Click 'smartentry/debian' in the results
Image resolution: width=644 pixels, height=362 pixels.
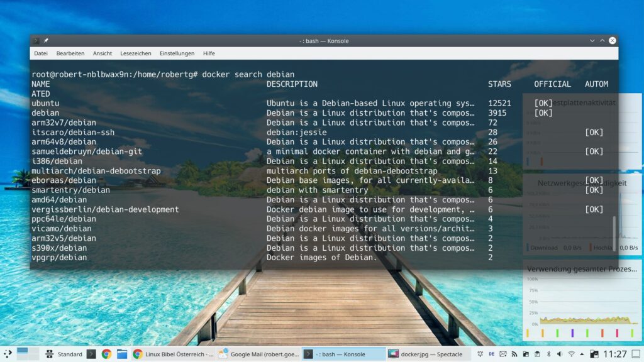click(70, 190)
